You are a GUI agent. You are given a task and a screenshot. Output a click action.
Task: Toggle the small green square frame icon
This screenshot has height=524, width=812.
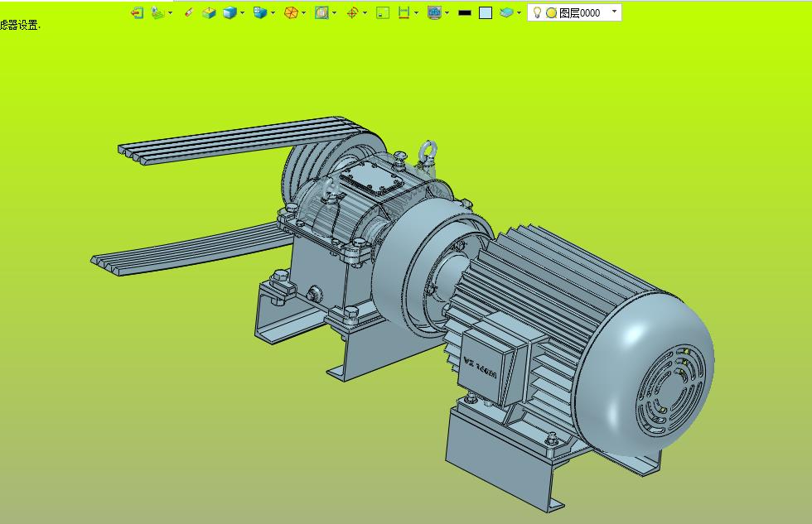tap(382, 12)
